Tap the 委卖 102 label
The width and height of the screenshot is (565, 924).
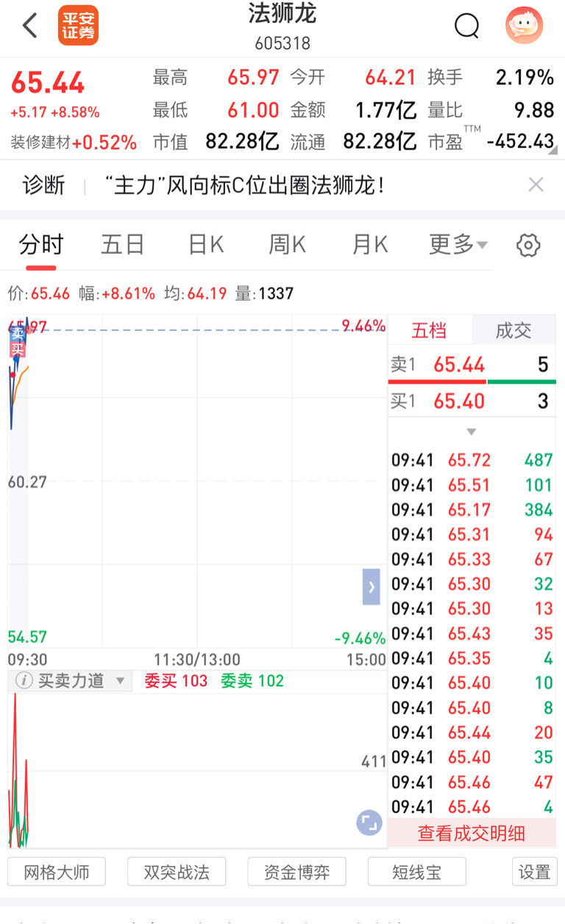point(252,681)
